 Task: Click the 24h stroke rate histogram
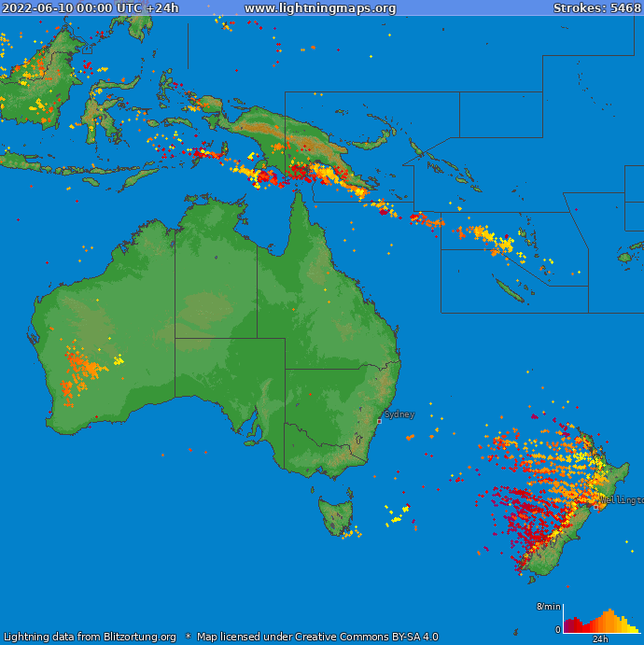click(602, 621)
